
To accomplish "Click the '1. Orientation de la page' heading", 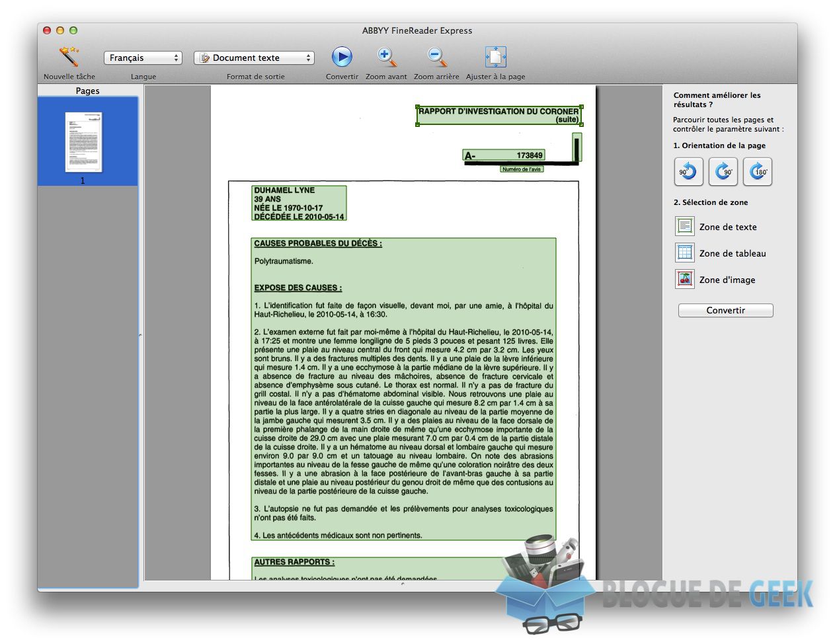I will 719,145.
